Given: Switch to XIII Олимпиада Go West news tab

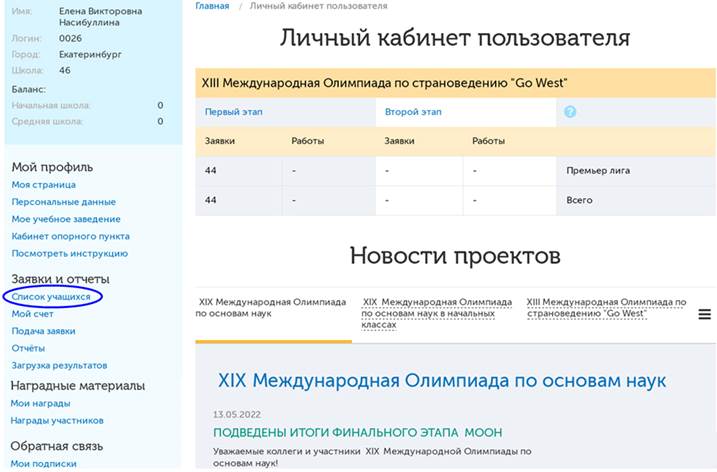Looking at the screenshot, I should tap(606, 308).
